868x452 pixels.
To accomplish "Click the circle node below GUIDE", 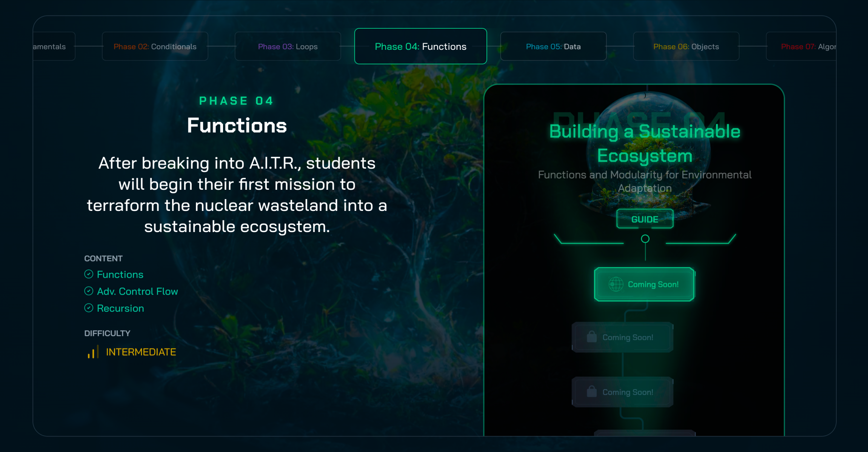I will 645,239.
